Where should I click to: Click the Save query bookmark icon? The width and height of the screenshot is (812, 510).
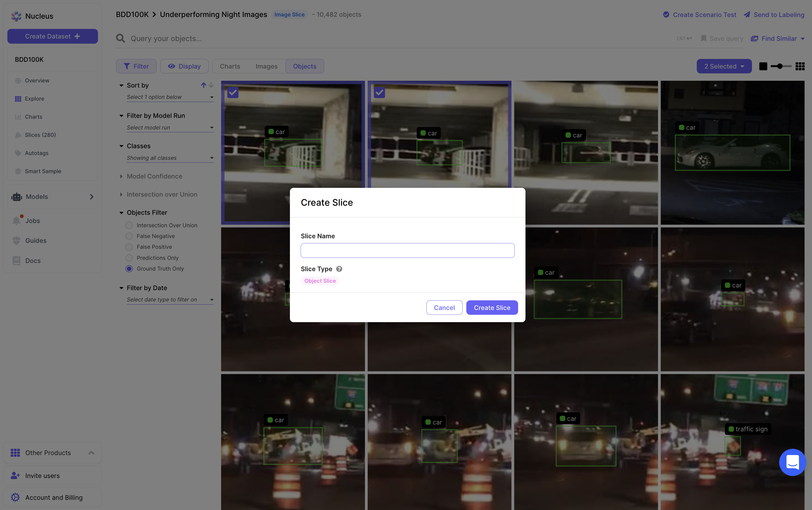pos(704,39)
